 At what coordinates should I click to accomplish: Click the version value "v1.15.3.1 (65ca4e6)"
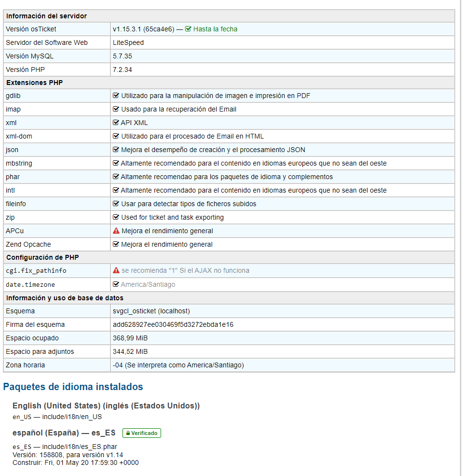(x=144, y=29)
